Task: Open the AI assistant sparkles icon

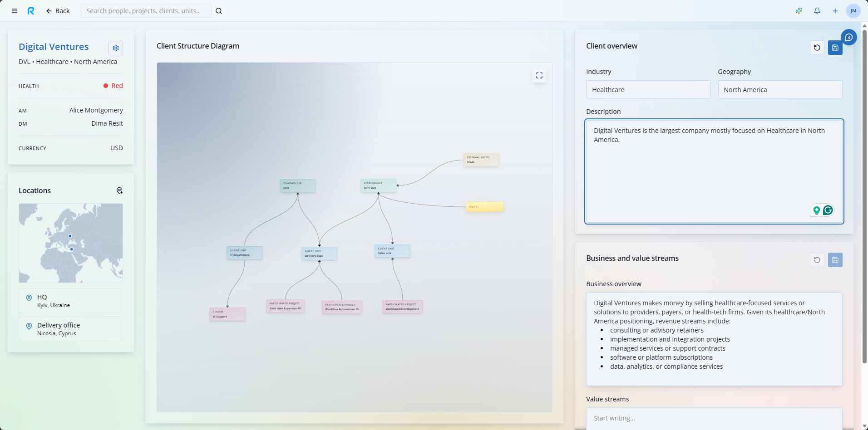Action: tap(799, 10)
